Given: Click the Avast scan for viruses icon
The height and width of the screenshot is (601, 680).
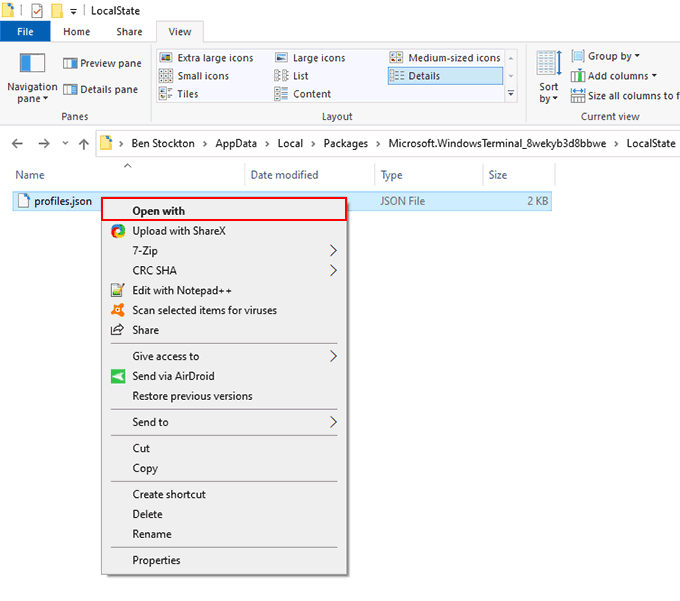Looking at the screenshot, I should coord(117,310).
